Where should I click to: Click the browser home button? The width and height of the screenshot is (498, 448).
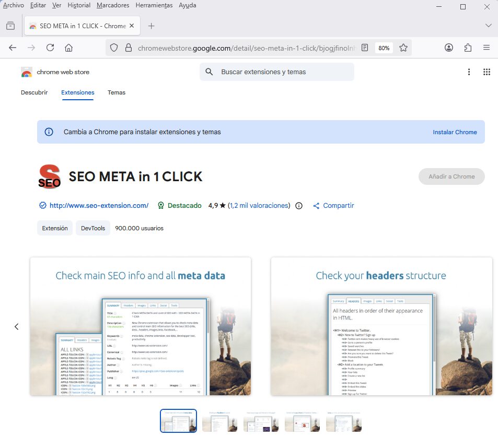pos(68,48)
